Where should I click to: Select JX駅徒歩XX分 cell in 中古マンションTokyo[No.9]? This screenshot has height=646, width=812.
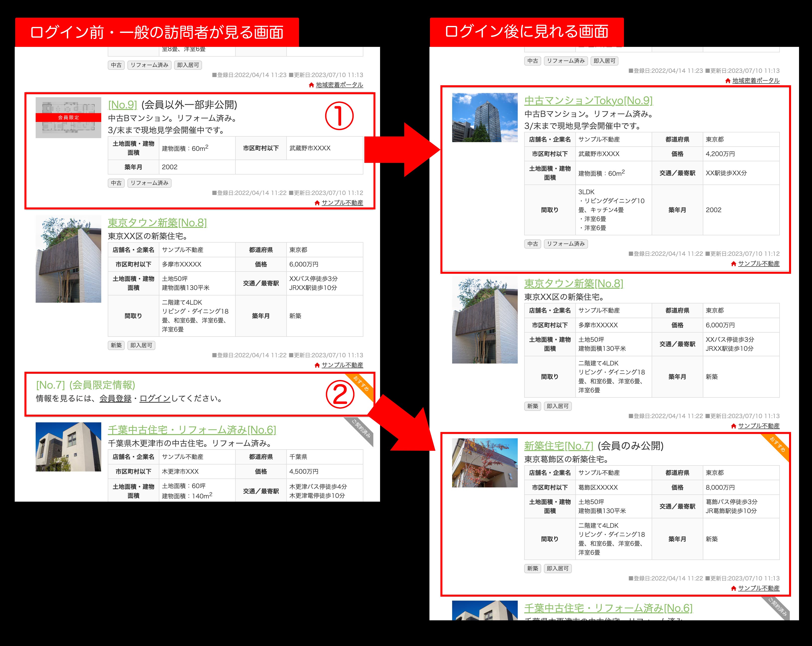point(741,173)
